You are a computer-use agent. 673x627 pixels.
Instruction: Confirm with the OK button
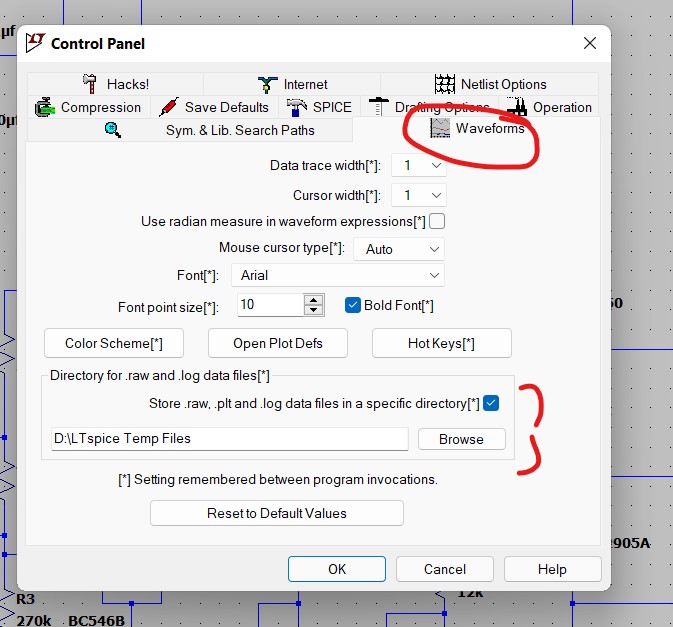(337, 569)
